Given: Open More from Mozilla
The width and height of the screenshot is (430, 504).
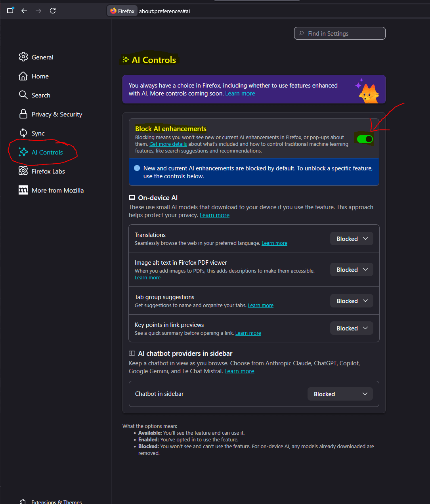Looking at the screenshot, I should coord(58,190).
